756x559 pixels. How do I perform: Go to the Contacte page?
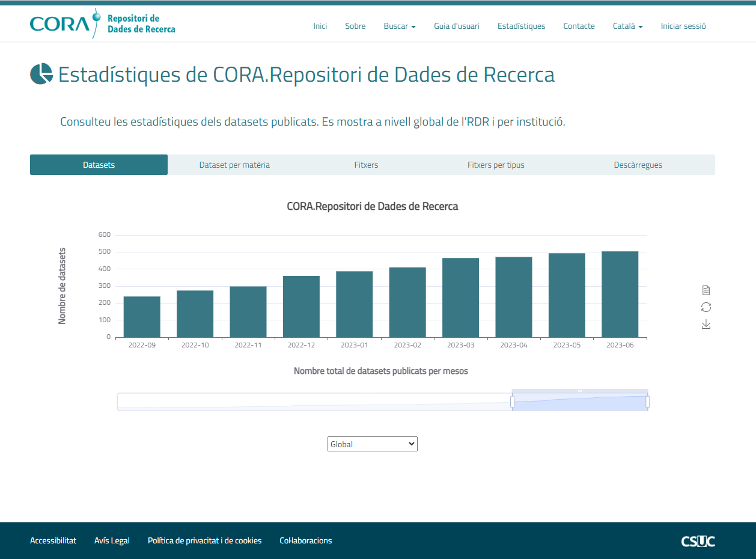(579, 26)
